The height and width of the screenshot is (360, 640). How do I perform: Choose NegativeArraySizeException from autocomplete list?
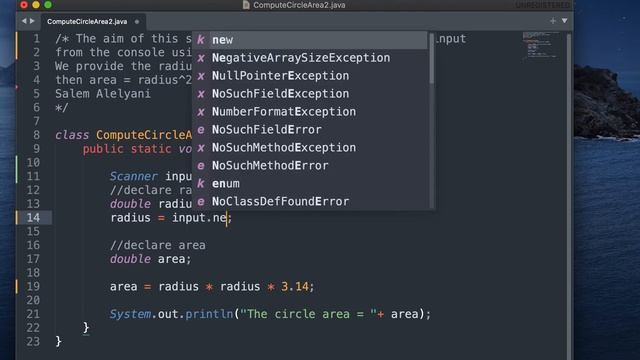(310, 58)
